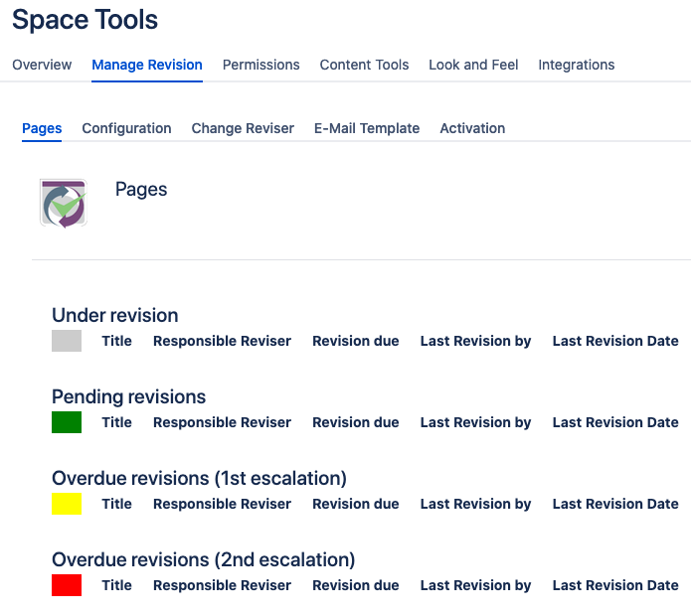Open the Overview tab
The height and width of the screenshot is (616, 691).
42,65
